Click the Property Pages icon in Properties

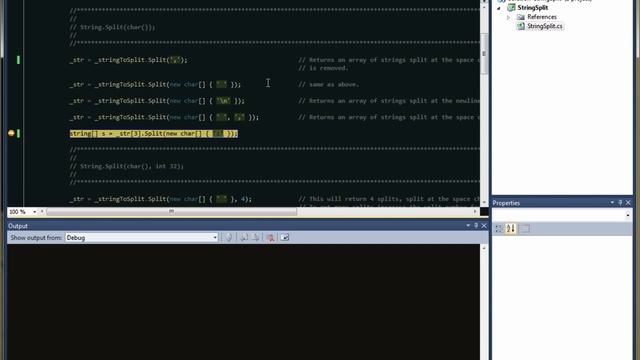[525, 229]
